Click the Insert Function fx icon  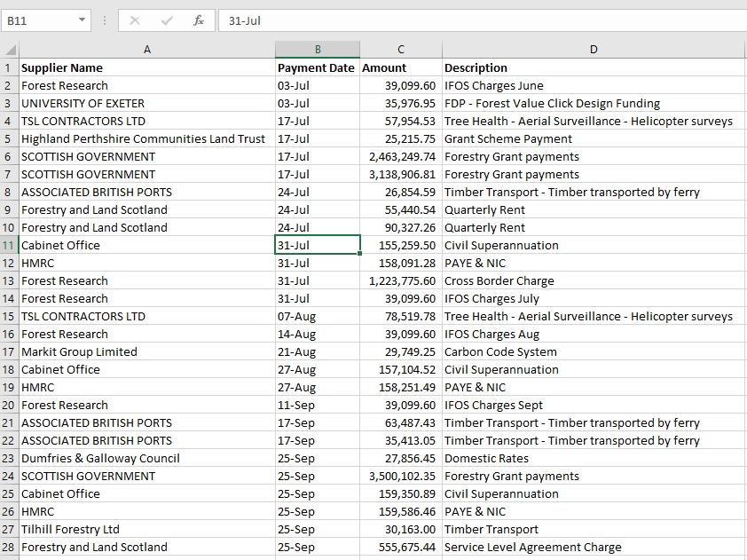point(198,20)
